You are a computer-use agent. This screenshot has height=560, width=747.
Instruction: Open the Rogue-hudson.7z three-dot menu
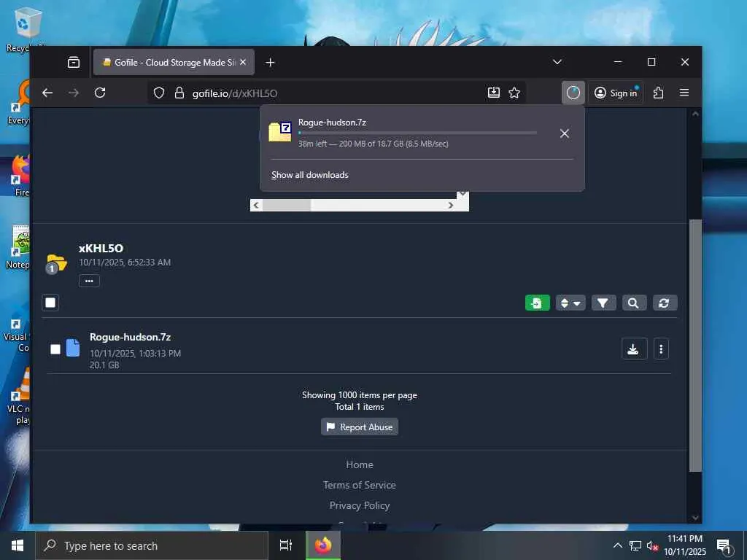661,349
